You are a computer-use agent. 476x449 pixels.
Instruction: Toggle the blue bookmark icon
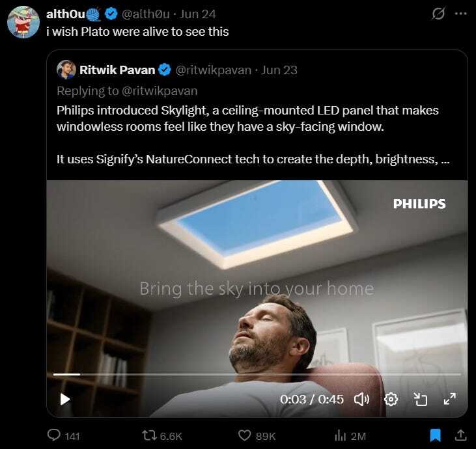pos(436,435)
